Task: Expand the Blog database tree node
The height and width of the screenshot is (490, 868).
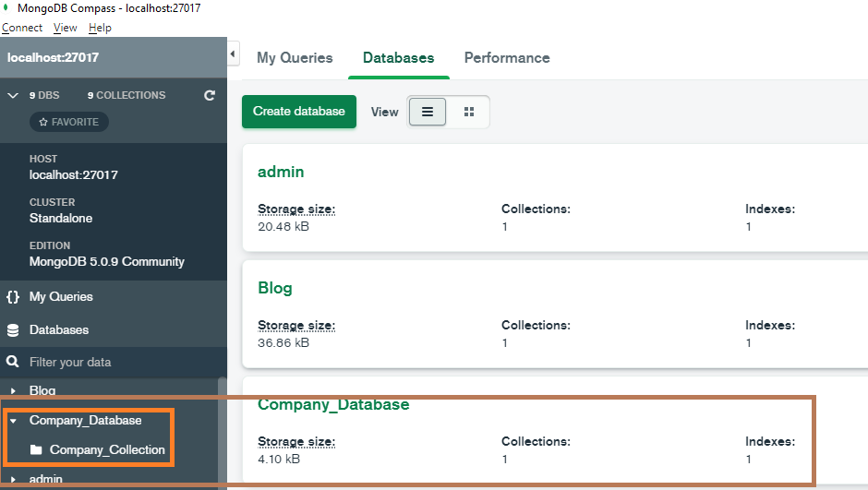Action: click(13, 390)
